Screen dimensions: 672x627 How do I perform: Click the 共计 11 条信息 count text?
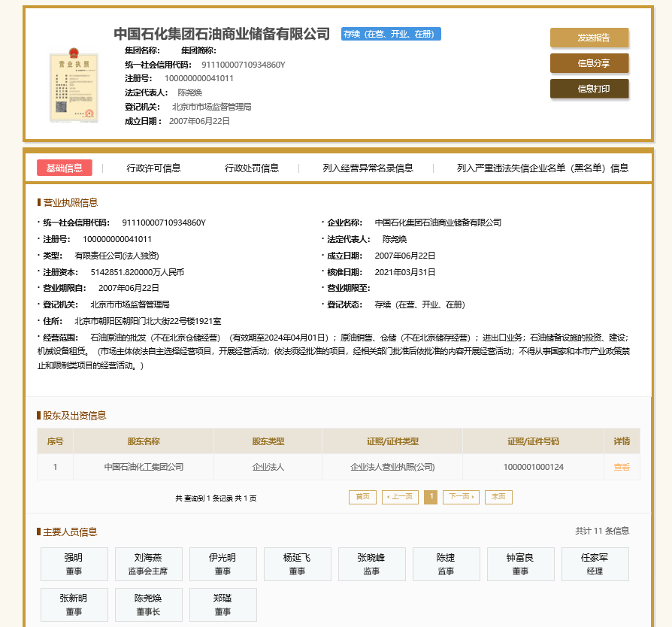(x=601, y=531)
